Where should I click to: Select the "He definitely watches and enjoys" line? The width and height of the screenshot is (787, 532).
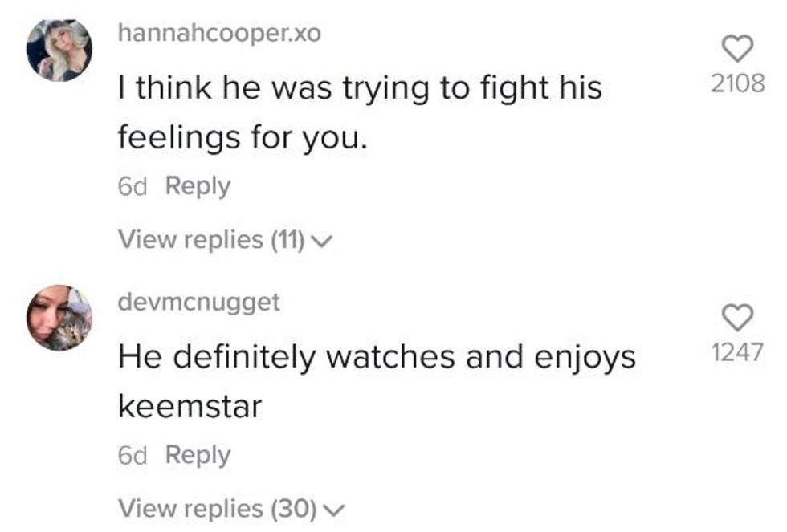[x=376, y=357]
